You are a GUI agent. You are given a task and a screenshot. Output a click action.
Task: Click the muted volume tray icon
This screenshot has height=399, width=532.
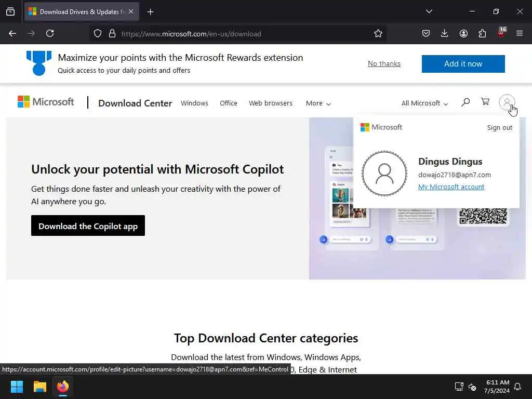[472, 387]
